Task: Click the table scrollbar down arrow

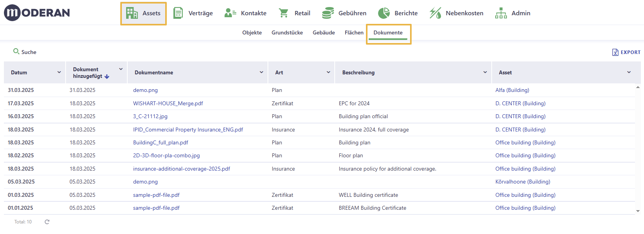Action: 638,211
